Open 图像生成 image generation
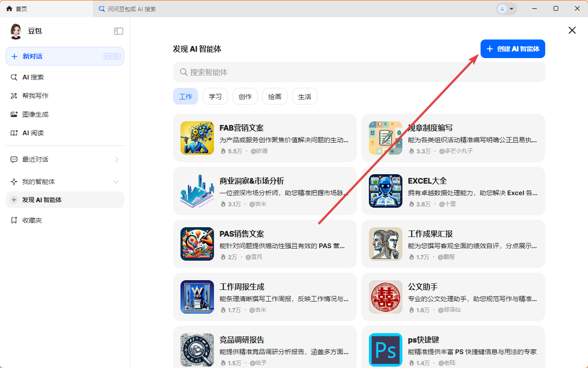This screenshot has width=588, height=368. tap(65, 114)
